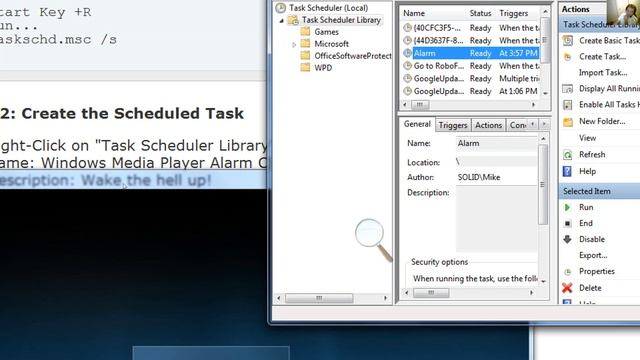Click the empty Description box
Screen dimensions: 640x360
click(x=496, y=219)
